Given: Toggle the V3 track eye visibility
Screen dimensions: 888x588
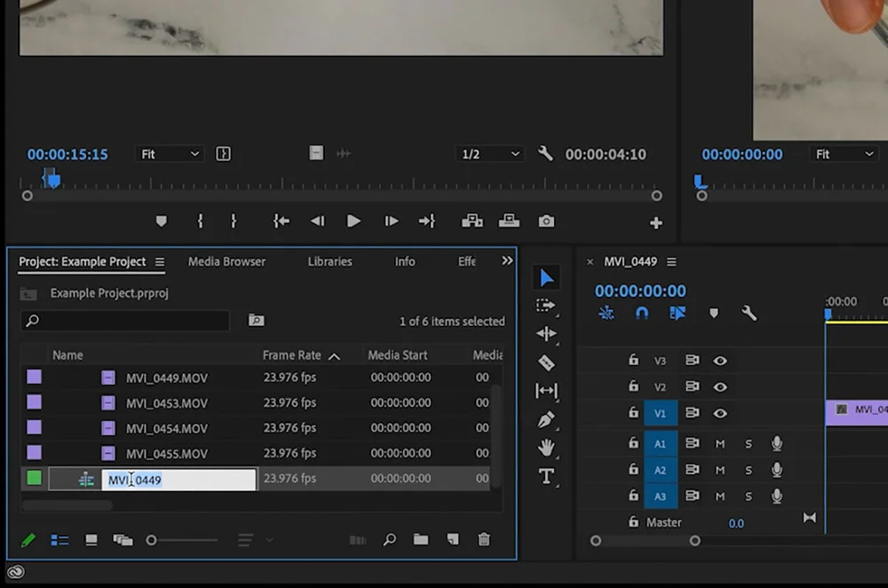Looking at the screenshot, I should coord(720,361).
